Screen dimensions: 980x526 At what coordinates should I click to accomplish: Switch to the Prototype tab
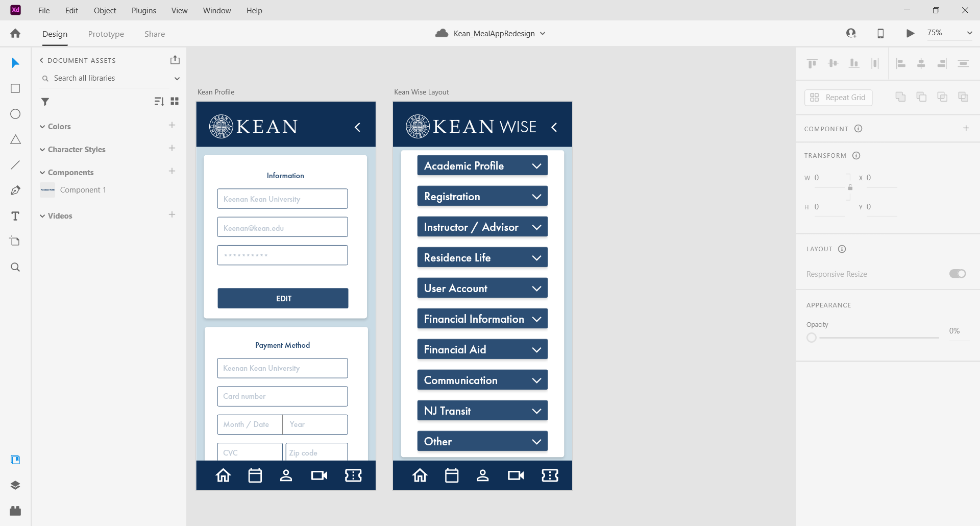tap(106, 34)
